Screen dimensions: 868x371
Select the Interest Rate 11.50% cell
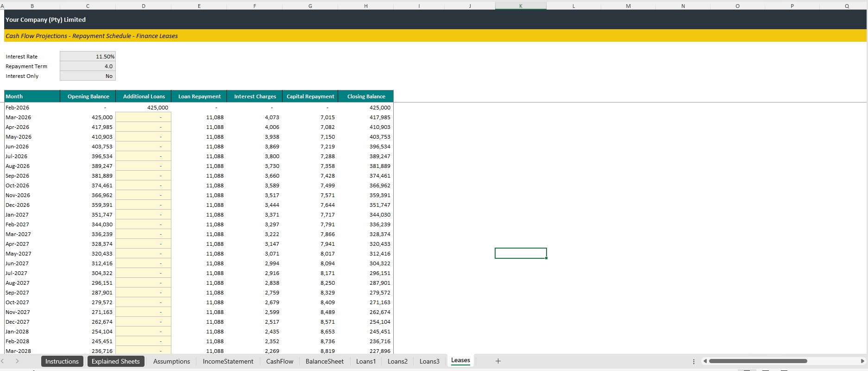(x=88, y=57)
